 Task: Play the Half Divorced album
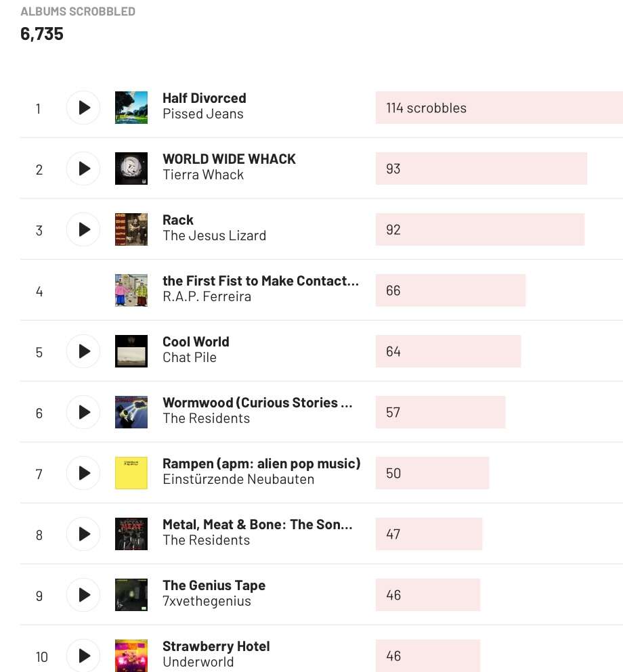click(83, 108)
